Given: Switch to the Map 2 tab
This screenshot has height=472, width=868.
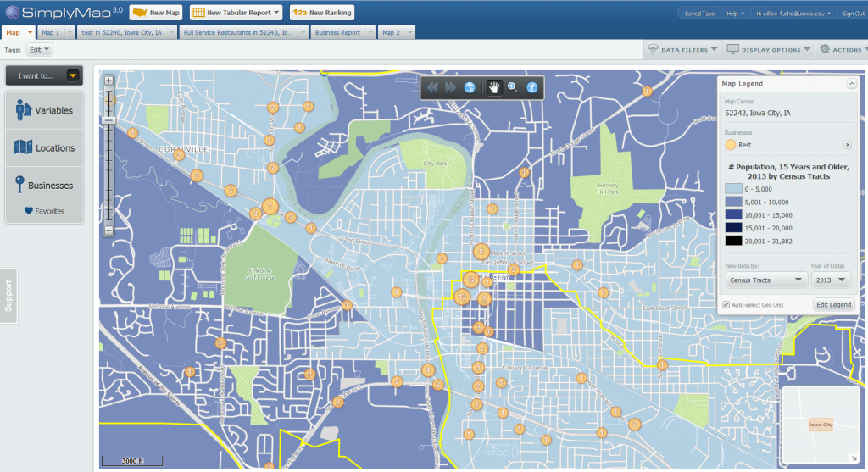Looking at the screenshot, I should point(391,33).
